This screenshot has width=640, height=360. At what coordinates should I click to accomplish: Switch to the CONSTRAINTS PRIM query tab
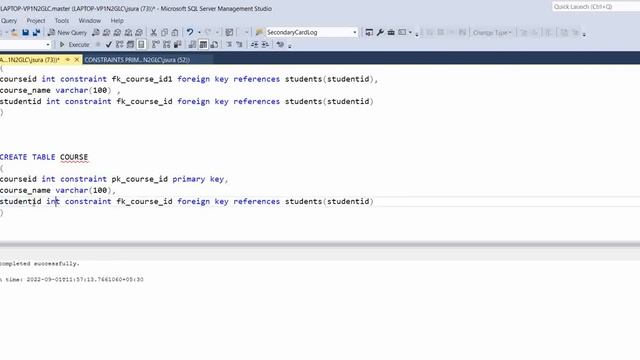click(x=137, y=60)
